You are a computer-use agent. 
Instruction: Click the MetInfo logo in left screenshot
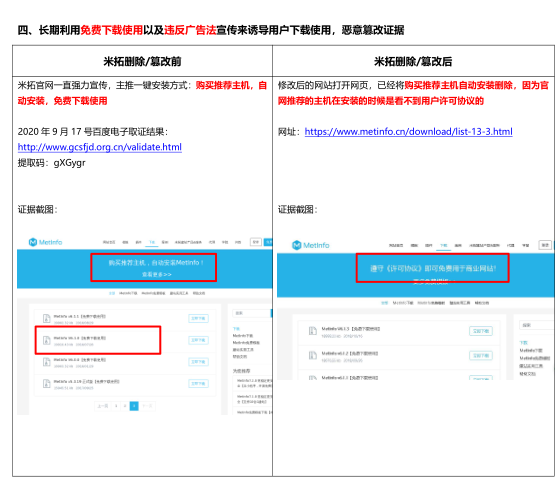pos(45,242)
